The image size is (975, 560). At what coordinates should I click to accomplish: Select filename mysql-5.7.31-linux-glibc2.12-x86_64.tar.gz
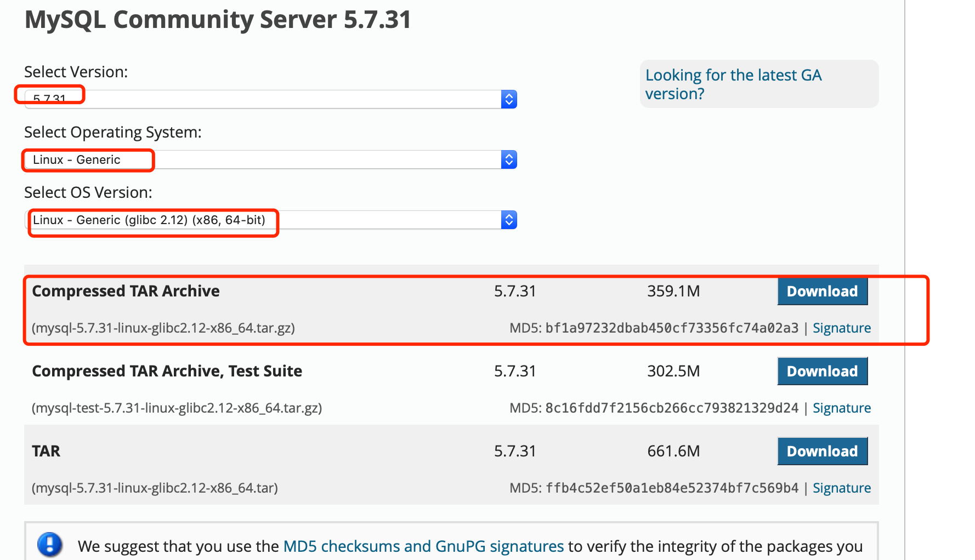point(163,328)
